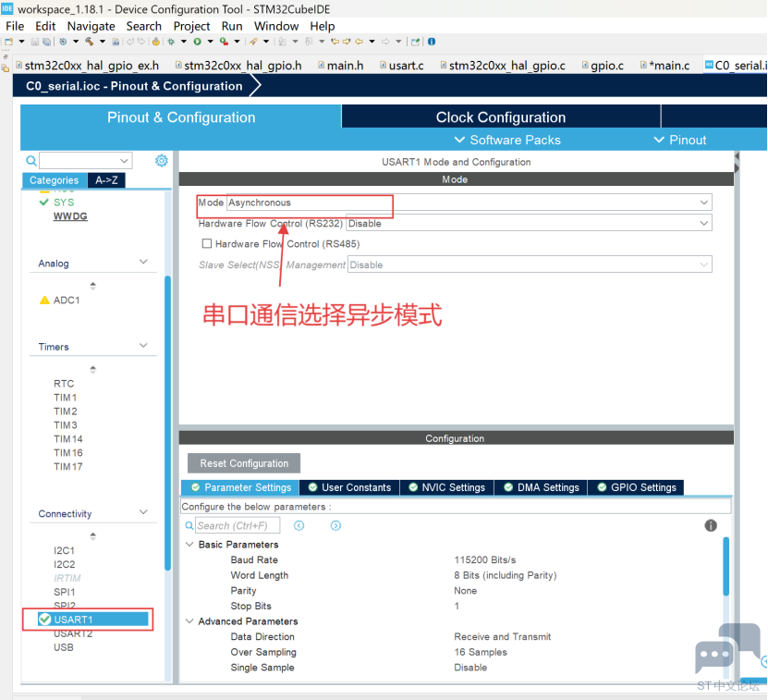Click the yellow code generation icon

click(x=156, y=42)
